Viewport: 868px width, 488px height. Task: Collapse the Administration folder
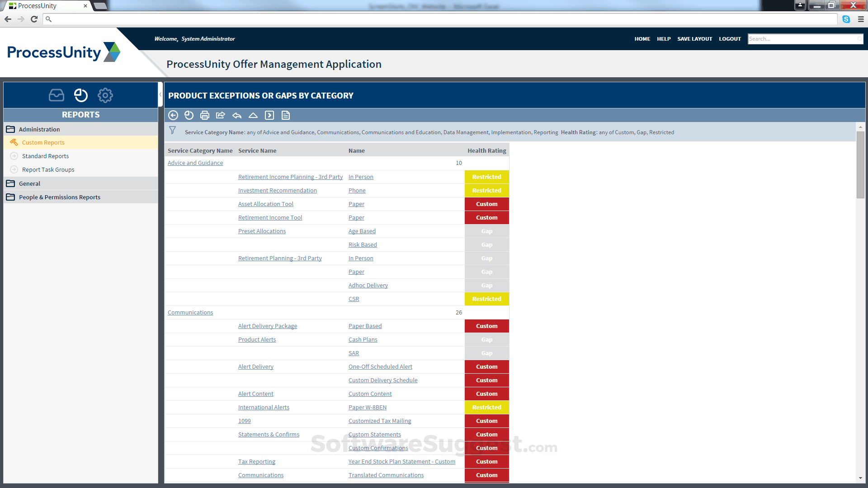(39, 129)
